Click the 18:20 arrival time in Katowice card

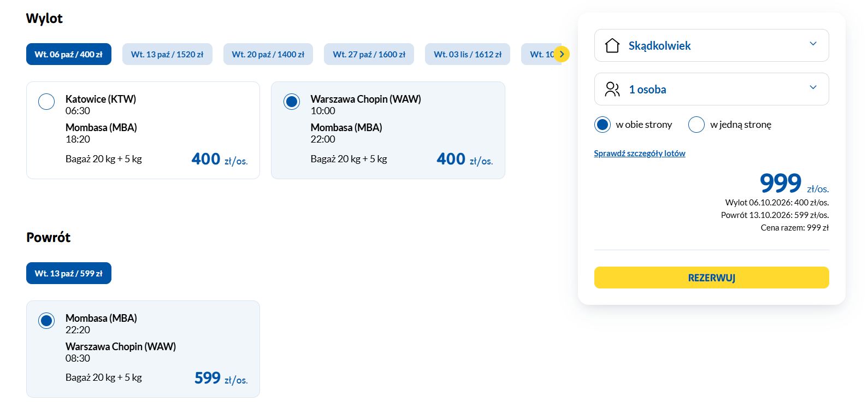(x=78, y=139)
